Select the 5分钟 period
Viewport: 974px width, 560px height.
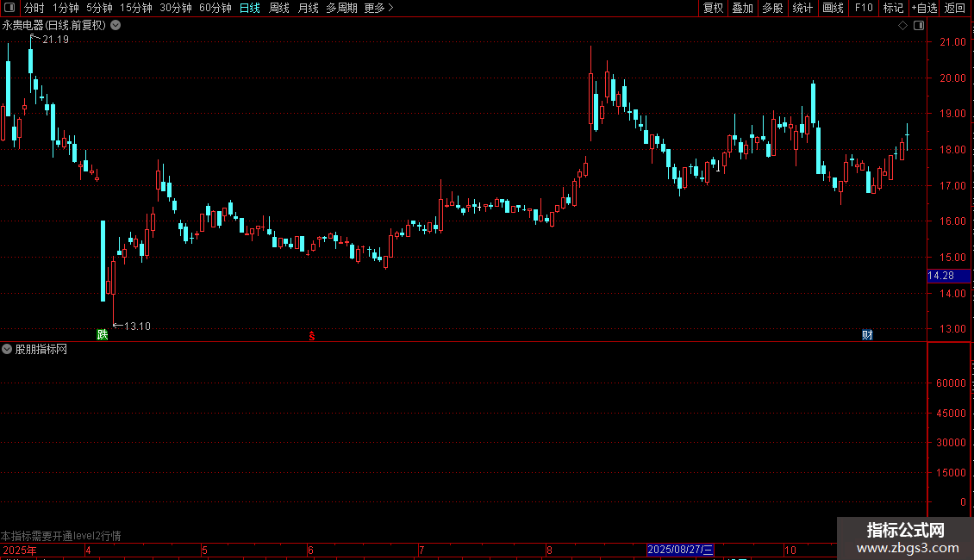click(99, 8)
